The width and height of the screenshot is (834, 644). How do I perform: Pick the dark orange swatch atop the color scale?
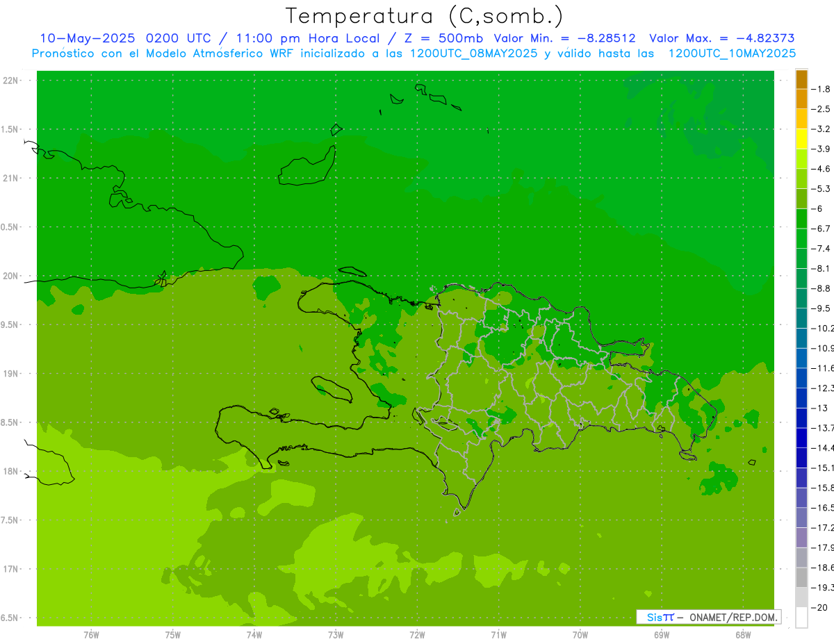tap(801, 79)
